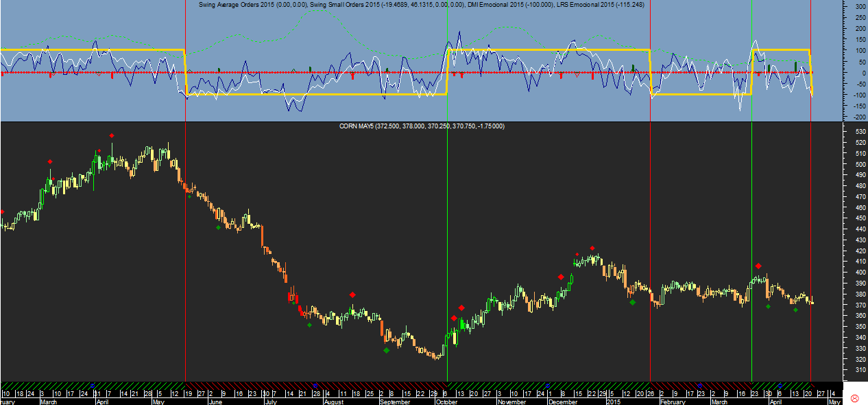Click the September label on date axis
Image resolution: width=868 pixels, height=405 pixels.
pos(394,402)
